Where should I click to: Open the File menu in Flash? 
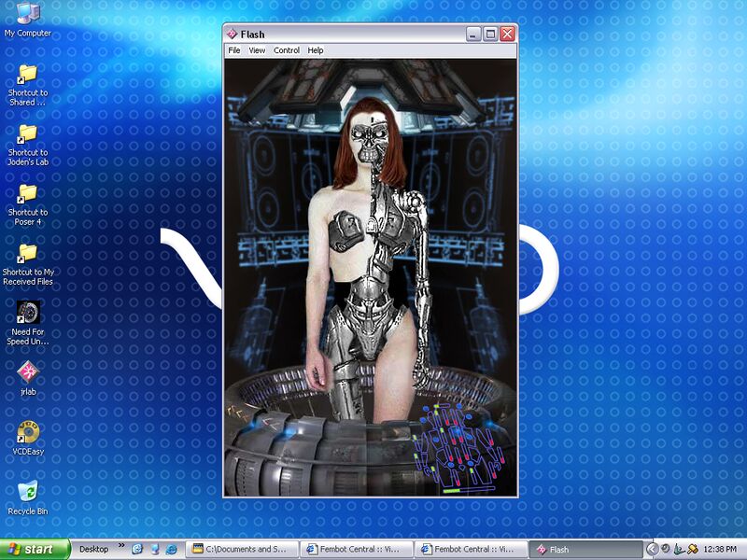pos(234,50)
